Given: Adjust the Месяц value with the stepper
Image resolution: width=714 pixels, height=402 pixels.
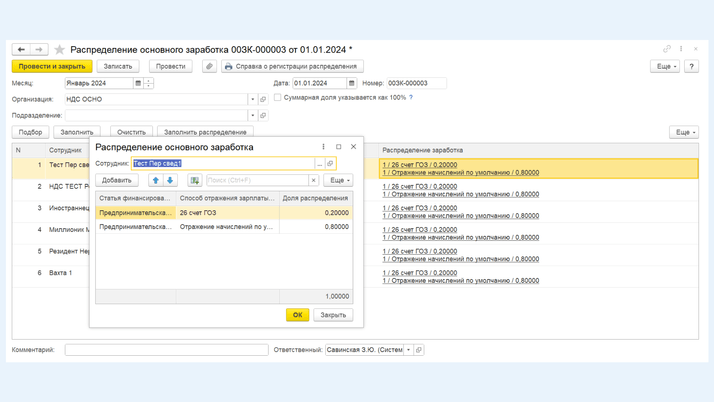Looking at the screenshot, I should (x=149, y=84).
